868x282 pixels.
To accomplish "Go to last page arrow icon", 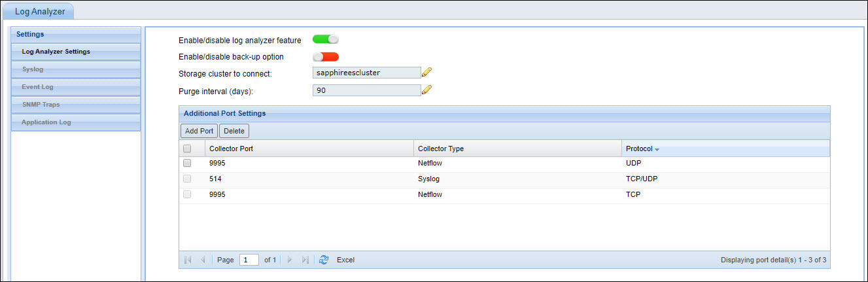I will coord(305,260).
